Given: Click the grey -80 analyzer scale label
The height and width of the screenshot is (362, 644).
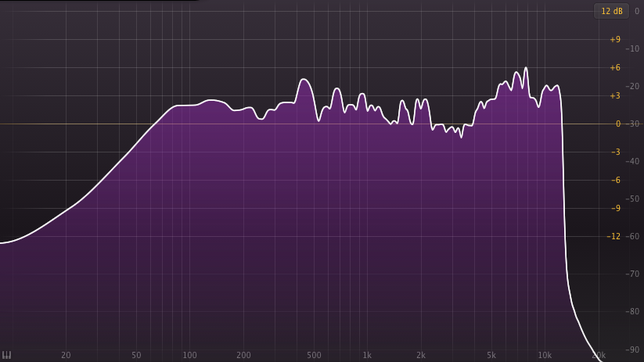Looking at the screenshot, I should pyautogui.click(x=632, y=311).
